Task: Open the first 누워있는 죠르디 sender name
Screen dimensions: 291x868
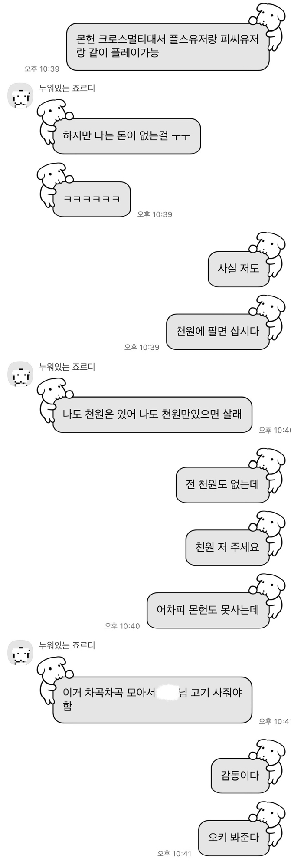Action: coord(67,89)
